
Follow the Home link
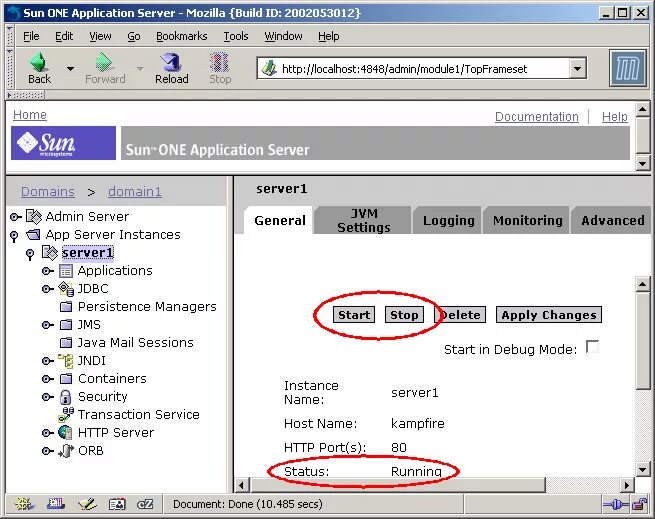point(30,114)
